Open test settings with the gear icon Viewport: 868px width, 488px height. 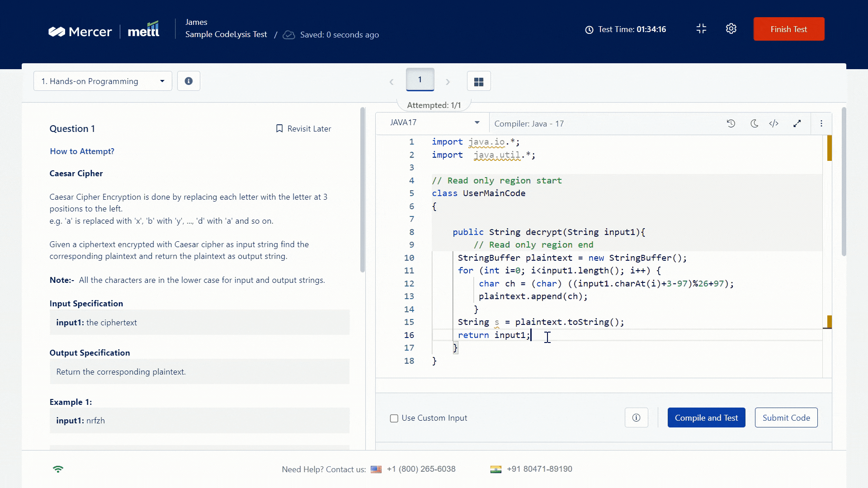pyautogui.click(x=731, y=29)
